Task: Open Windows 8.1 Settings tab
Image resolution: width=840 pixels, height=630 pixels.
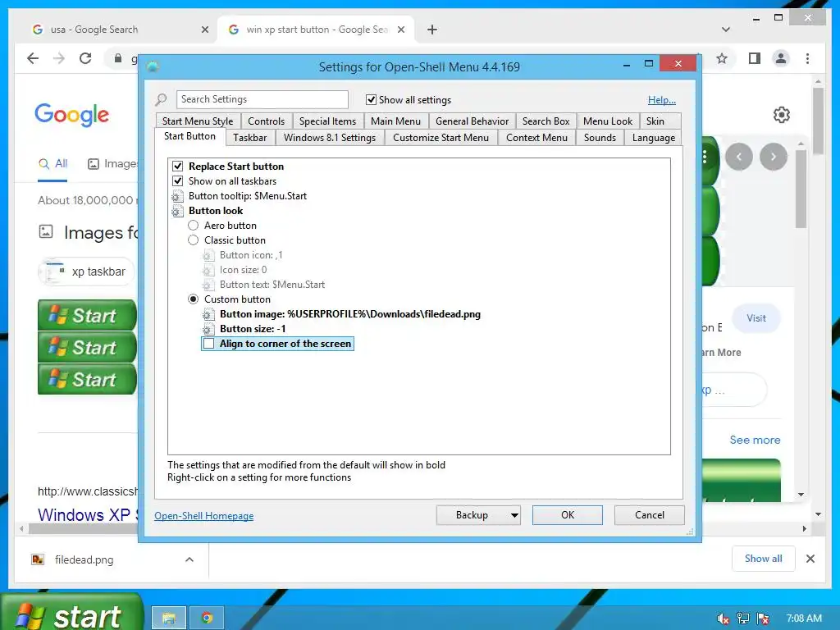Action: 330,138
